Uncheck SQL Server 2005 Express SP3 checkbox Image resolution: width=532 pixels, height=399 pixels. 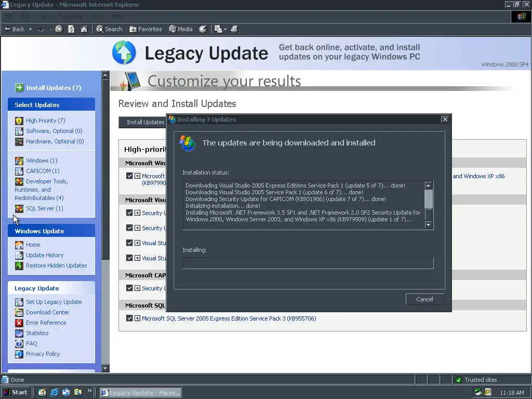129,318
